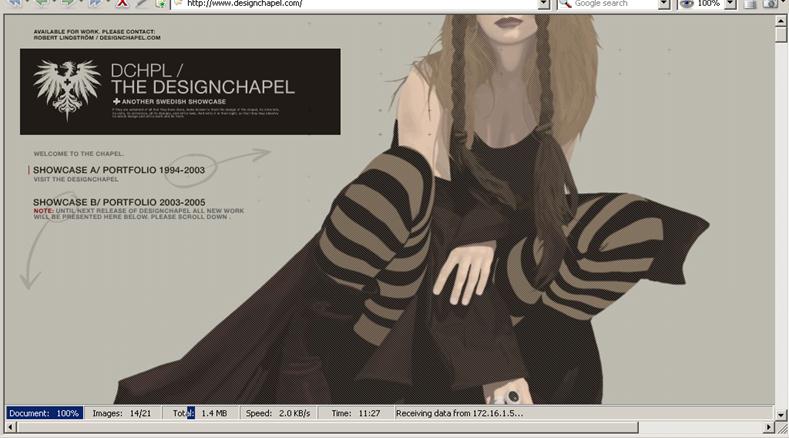Click the Receiving data from 172.16.1.5 message
Image resolution: width=789 pixels, height=438 pixels.
pyautogui.click(x=459, y=413)
